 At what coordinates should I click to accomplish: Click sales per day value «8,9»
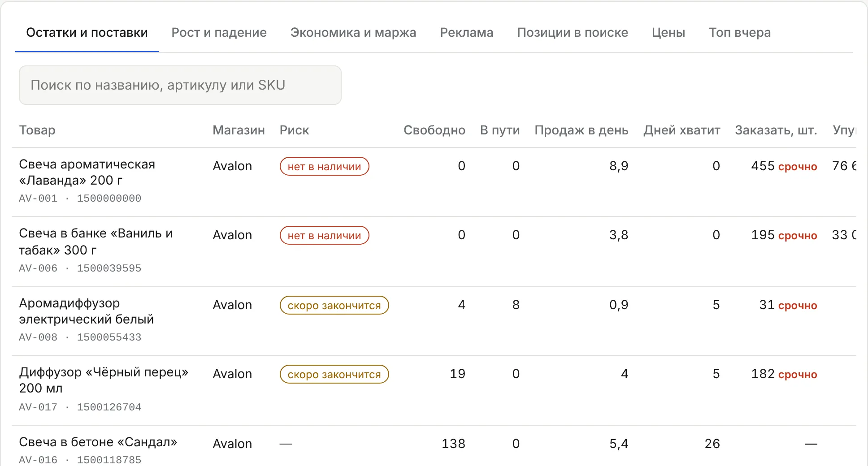619,166
